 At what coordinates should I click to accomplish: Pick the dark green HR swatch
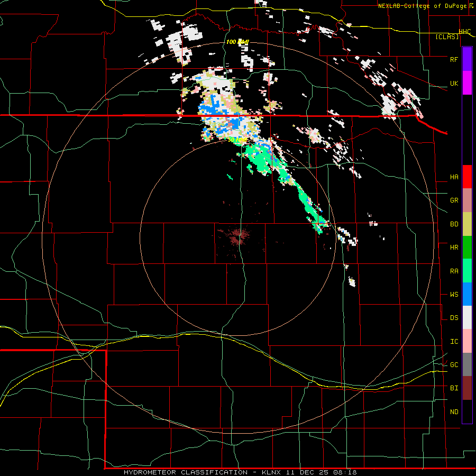tap(467, 247)
